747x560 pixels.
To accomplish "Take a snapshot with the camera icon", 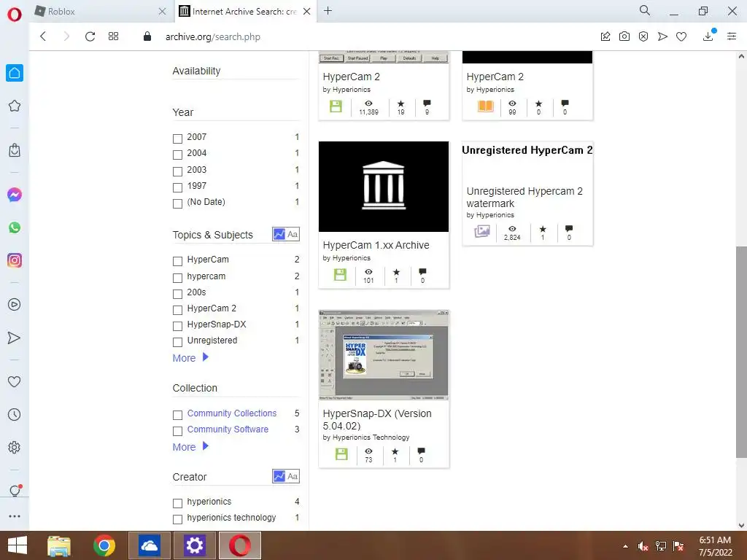I will 624,36.
